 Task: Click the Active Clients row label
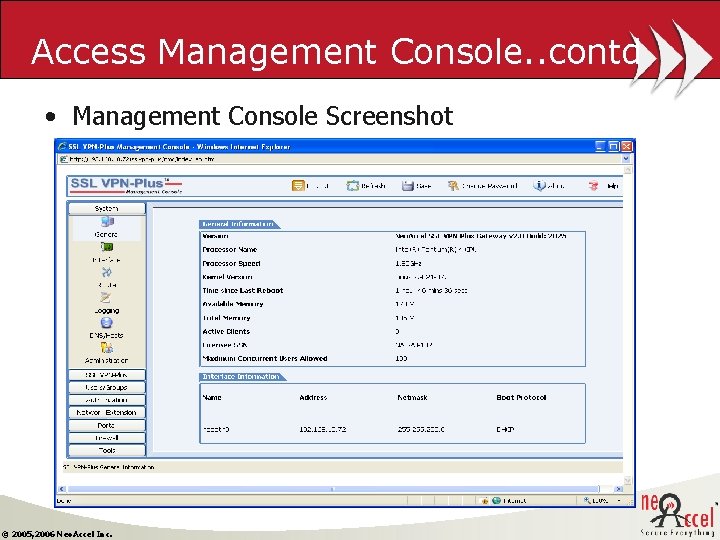tap(226, 331)
